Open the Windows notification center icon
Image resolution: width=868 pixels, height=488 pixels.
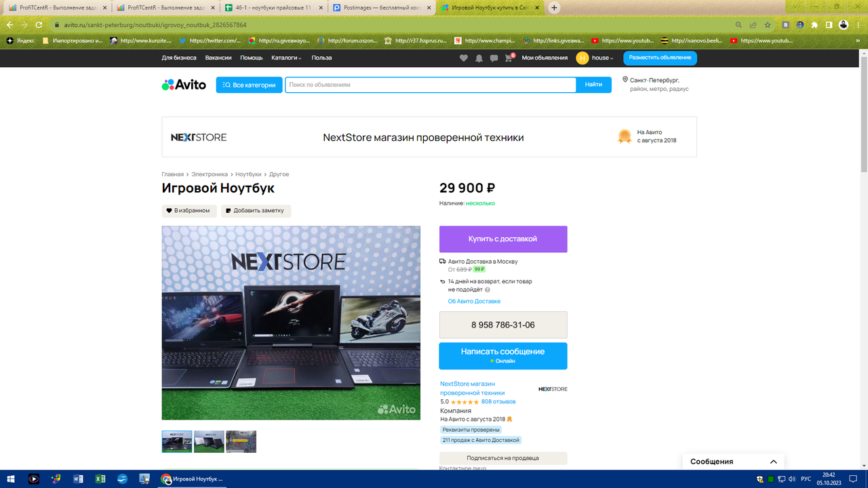pyautogui.click(x=852, y=479)
